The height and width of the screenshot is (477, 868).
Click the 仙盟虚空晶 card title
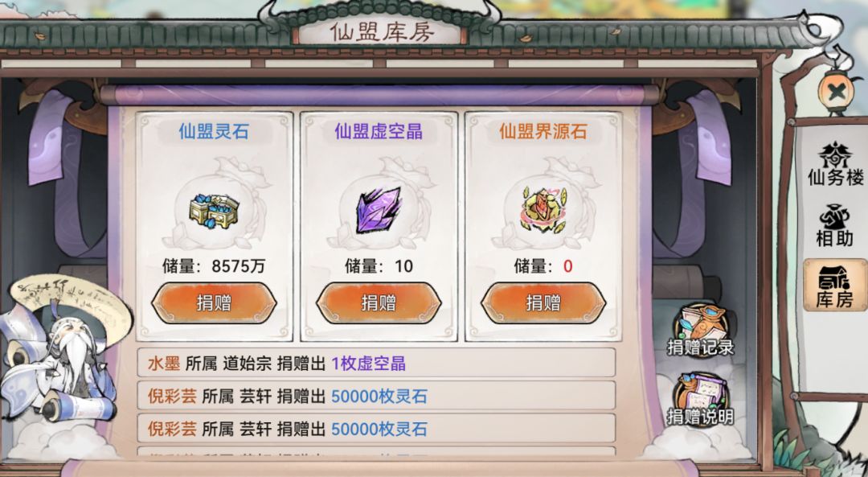point(379,131)
